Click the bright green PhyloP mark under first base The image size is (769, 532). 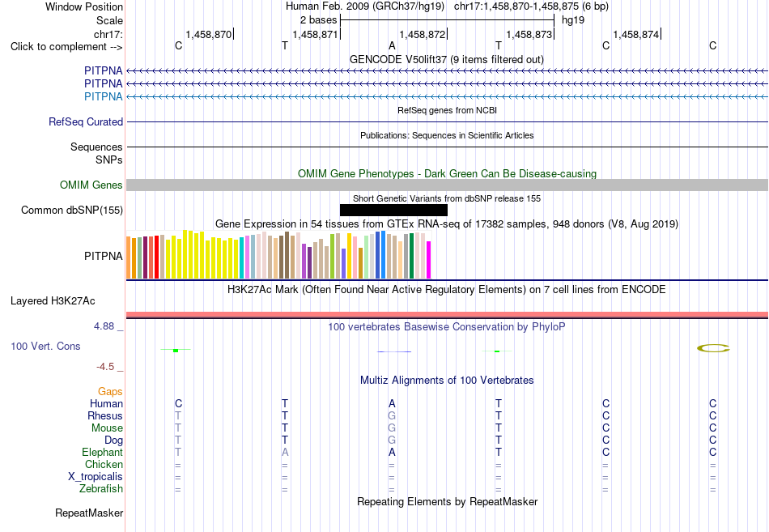(x=176, y=351)
